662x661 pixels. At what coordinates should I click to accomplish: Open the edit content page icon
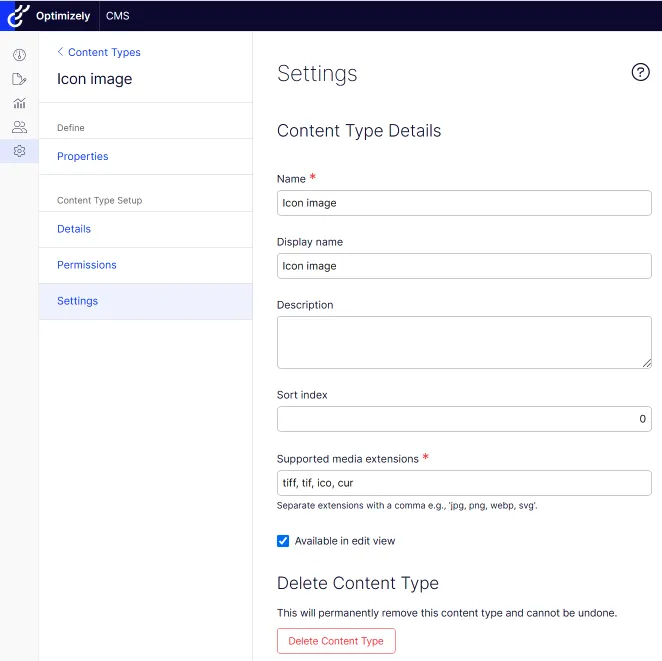(19, 79)
